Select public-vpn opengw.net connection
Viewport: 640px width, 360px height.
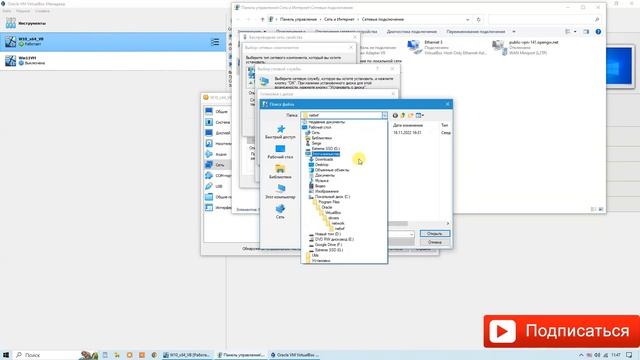tap(526, 47)
